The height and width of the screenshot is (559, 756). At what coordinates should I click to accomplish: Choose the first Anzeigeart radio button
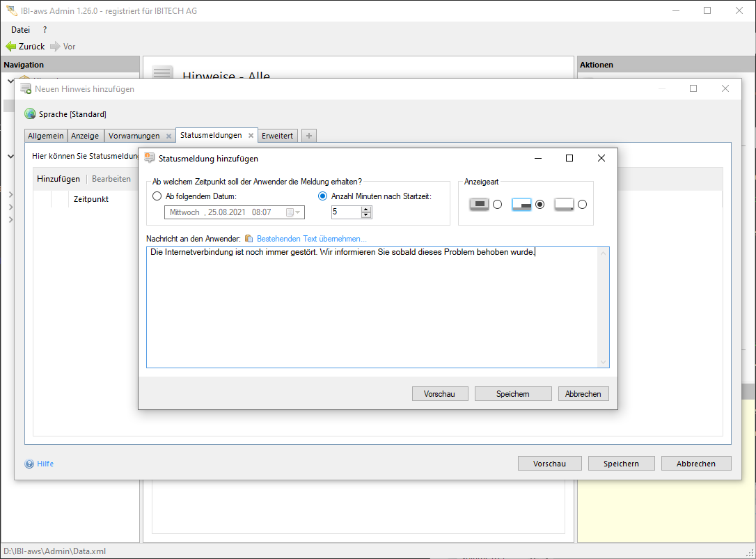[497, 205]
